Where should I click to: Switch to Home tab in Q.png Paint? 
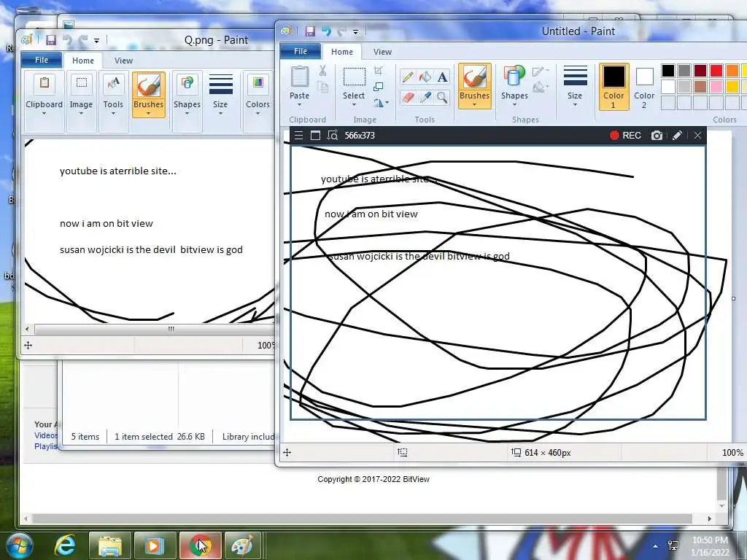(83, 61)
